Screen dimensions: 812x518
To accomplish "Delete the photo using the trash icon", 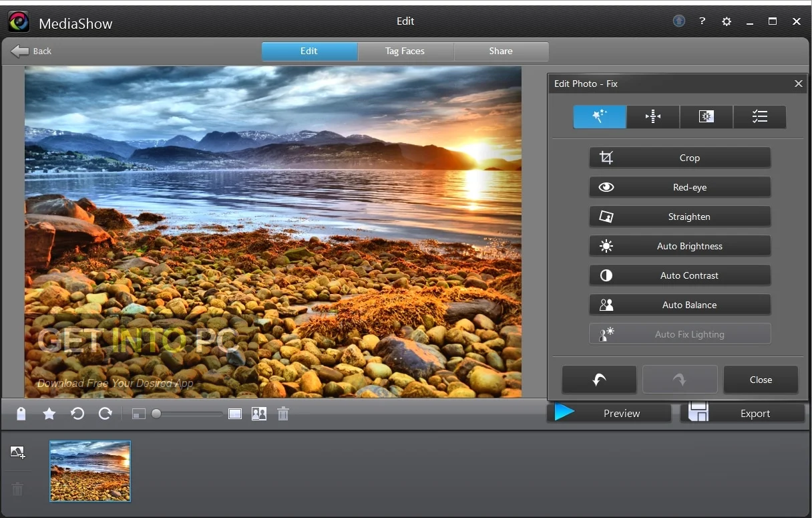I will pos(282,413).
